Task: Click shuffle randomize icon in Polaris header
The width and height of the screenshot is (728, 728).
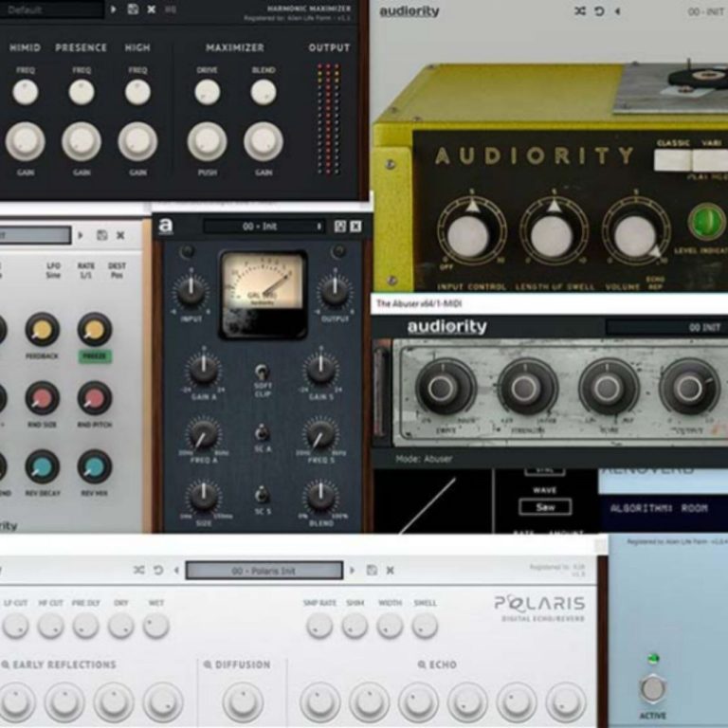Action: [x=138, y=570]
